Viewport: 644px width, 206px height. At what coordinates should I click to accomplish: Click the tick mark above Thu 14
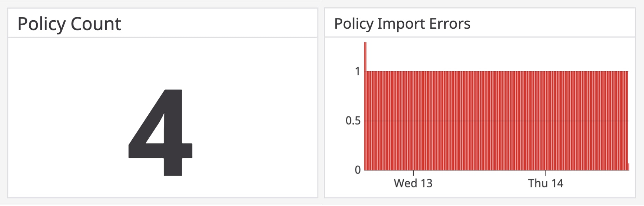tap(546, 173)
